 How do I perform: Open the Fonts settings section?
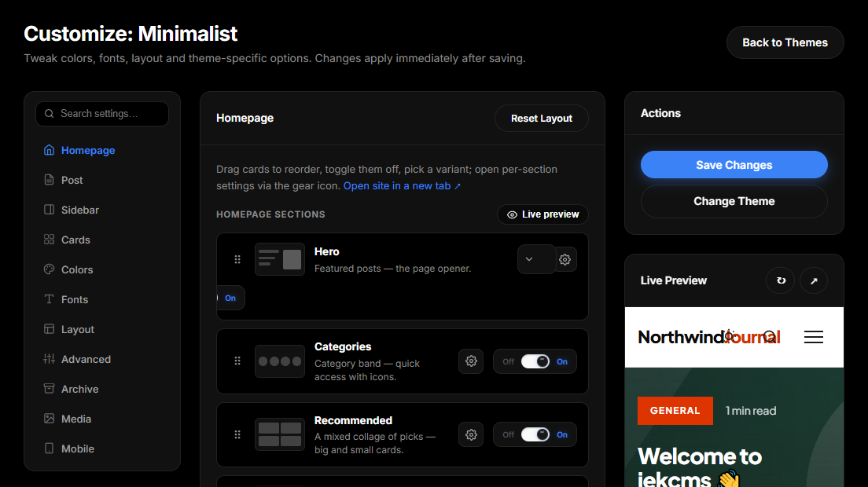click(102, 299)
